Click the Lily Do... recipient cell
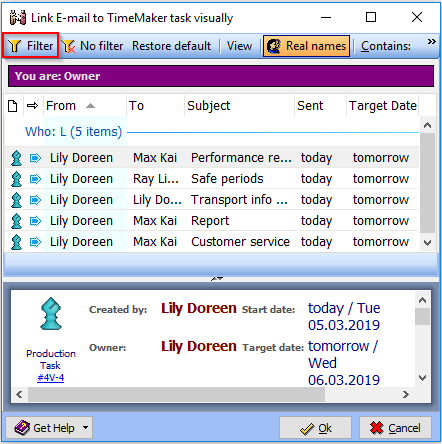This screenshot has height=444, width=442. [157, 200]
